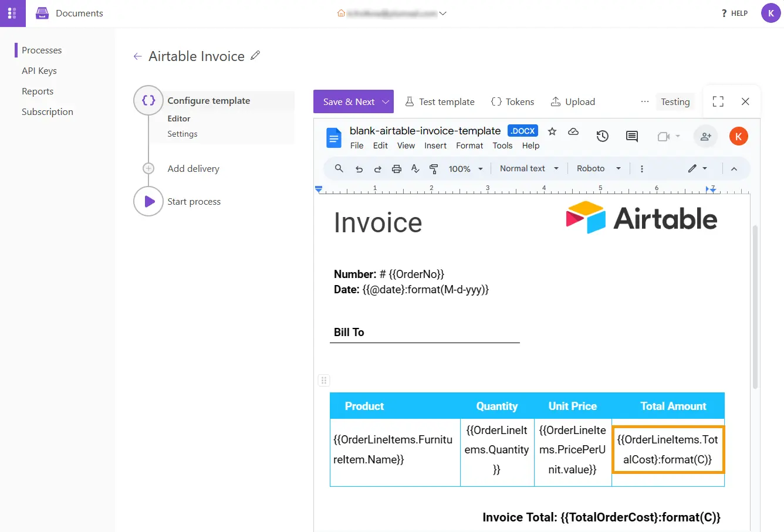Open version history clock icon
Viewport: 784px width, 532px height.
point(603,136)
